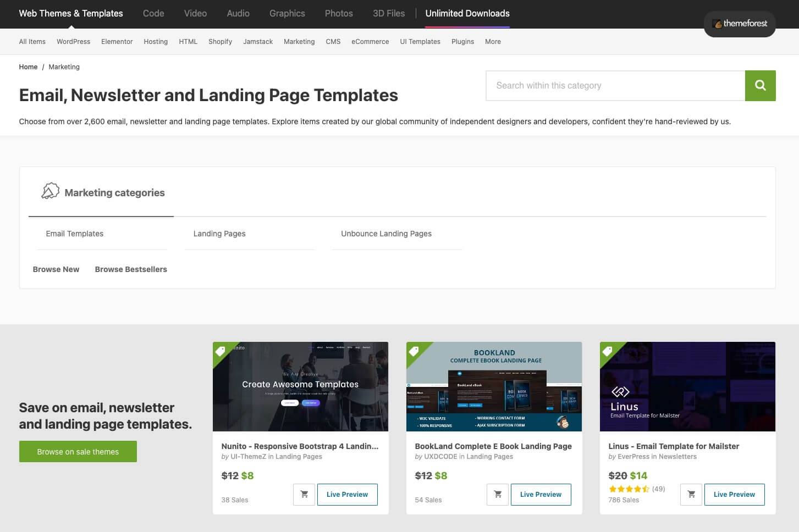This screenshot has width=799, height=532.
Task: Switch to Unlimited Downloads tab
Action: click(467, 14)
